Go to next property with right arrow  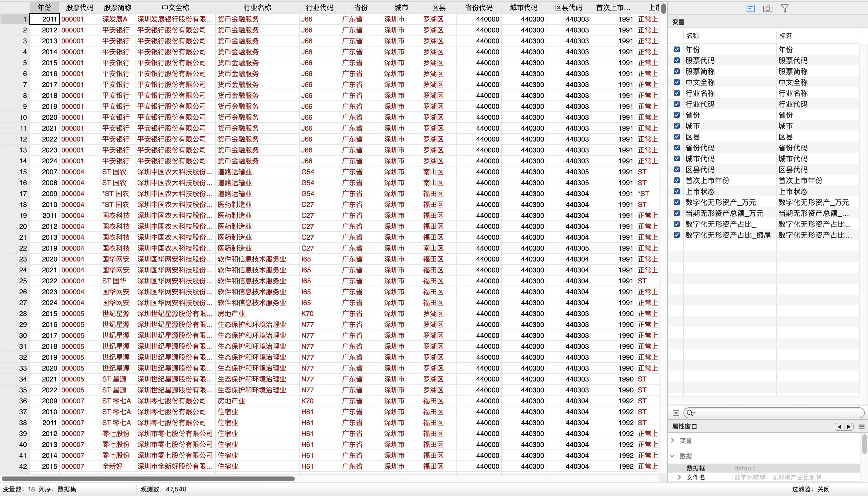(x=848, y=427)
